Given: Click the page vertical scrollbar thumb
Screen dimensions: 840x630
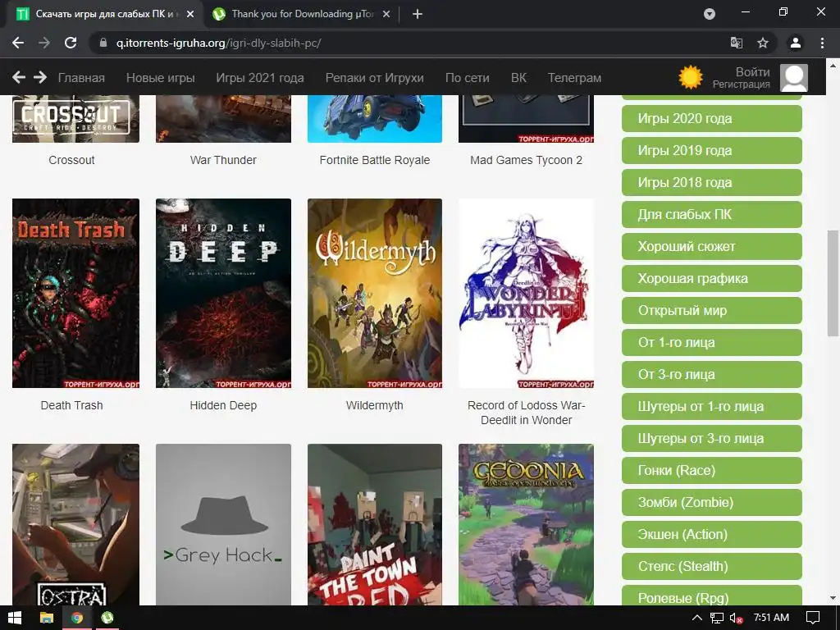Looking at the screenshot, I should click(x=833, y=283).
